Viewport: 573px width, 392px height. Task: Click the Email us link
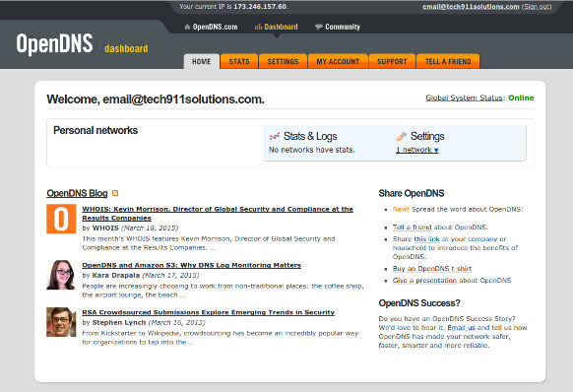[461, 327]
